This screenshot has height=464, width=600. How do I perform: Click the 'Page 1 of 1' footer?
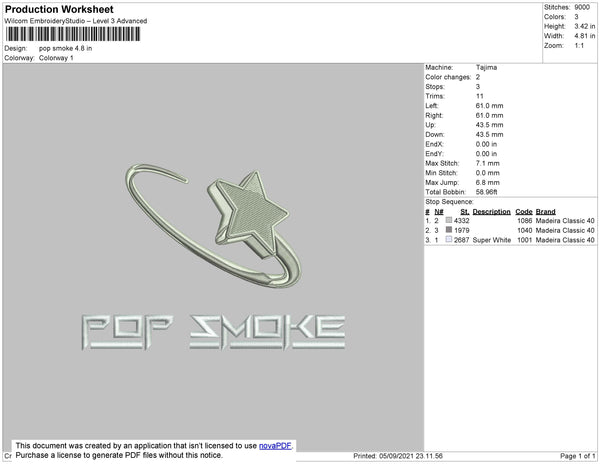click(x=578, y=456)
